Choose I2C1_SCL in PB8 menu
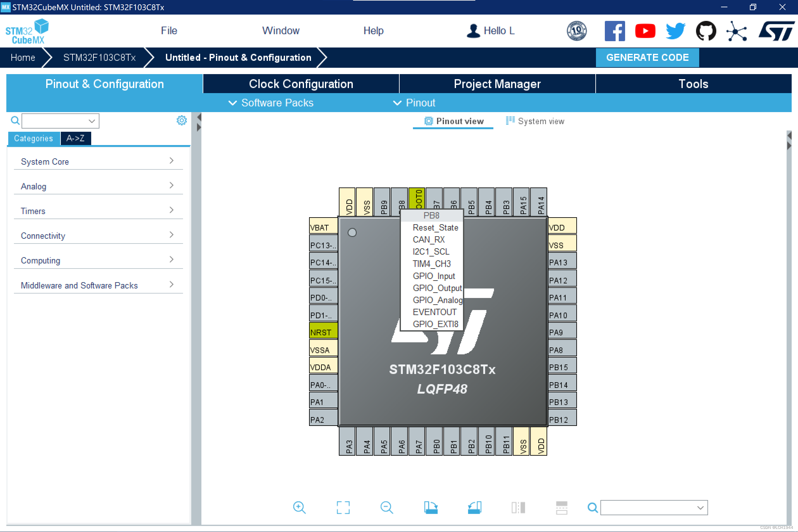This screenshot has height=532, width=798. coord(432,252)
